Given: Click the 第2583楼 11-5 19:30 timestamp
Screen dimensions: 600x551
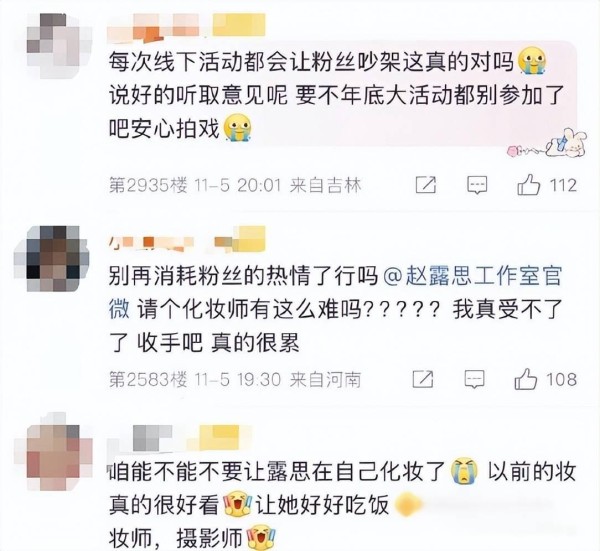Looking at the screenshot, I should point(195,380).
